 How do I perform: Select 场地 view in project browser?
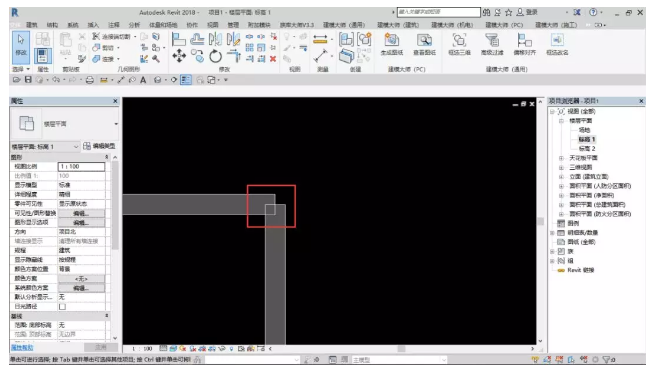(584, 130)
